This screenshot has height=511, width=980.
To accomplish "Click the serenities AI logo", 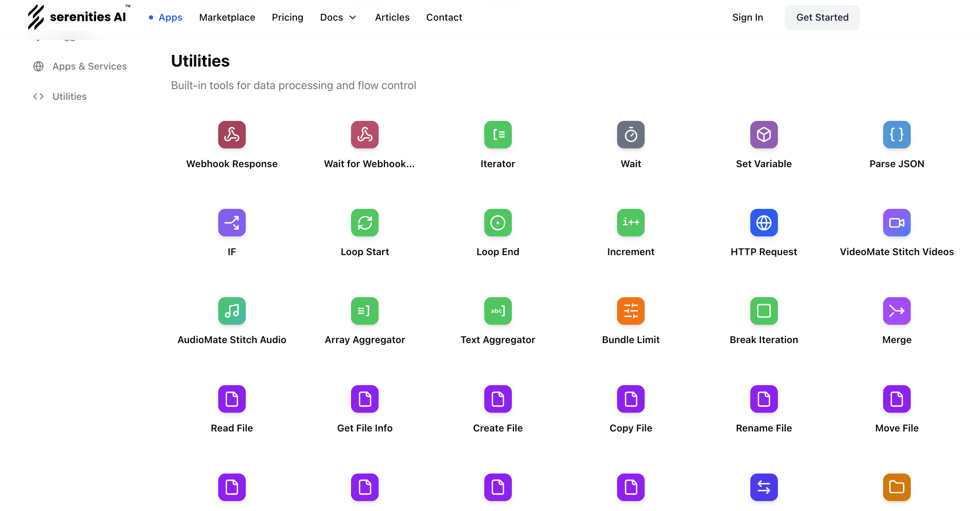I will 77,17.
